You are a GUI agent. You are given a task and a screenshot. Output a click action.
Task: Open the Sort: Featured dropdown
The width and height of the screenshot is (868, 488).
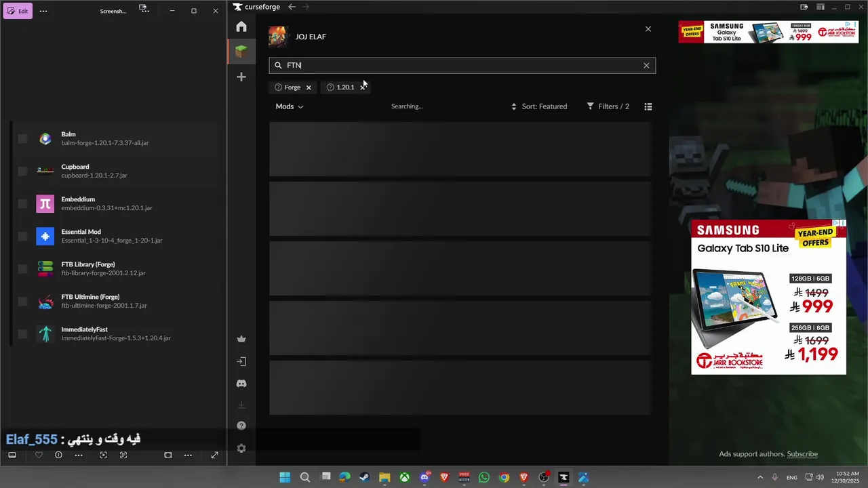pyautogui.click(x=539, y=106)
